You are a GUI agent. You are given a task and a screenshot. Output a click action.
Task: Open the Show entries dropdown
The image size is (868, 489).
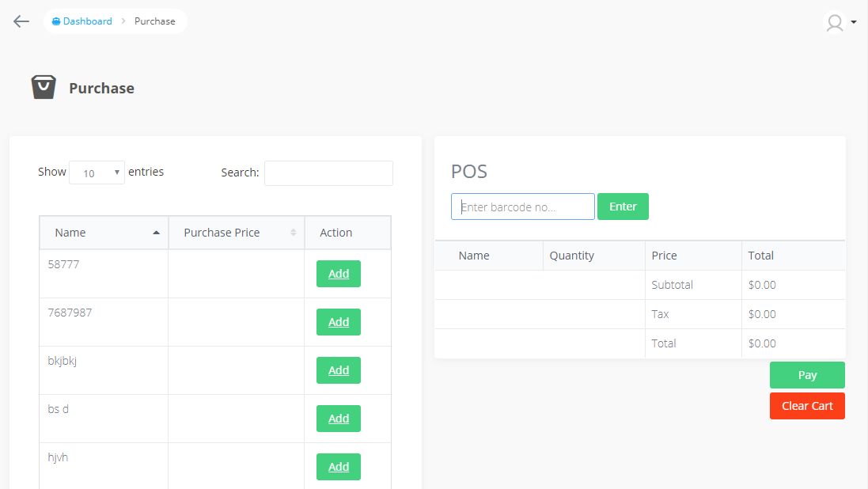click(x=97, y=172)
